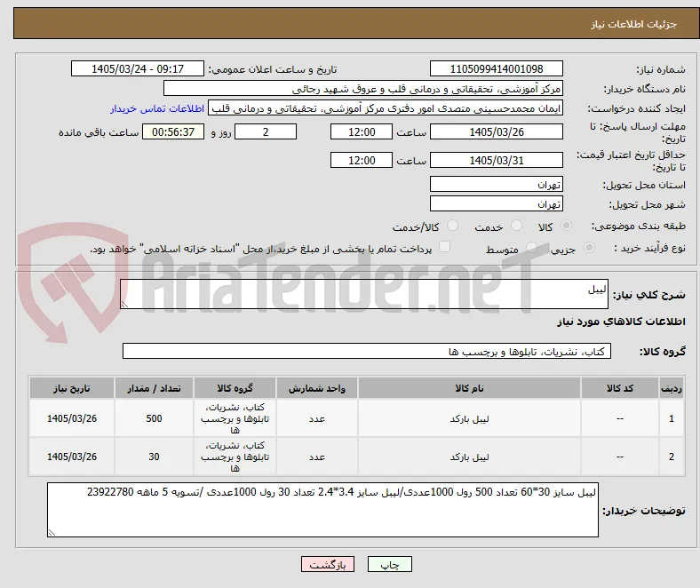The width and height of the screenshot is (700, 588).
Task: Click the buyer description text area
Action: coord(322,510)
